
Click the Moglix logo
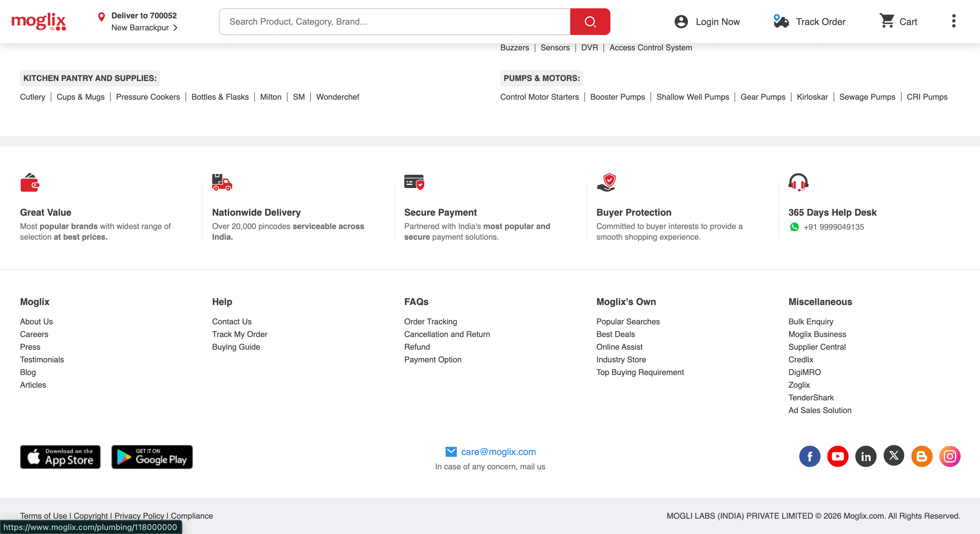(x=38, y=22)
